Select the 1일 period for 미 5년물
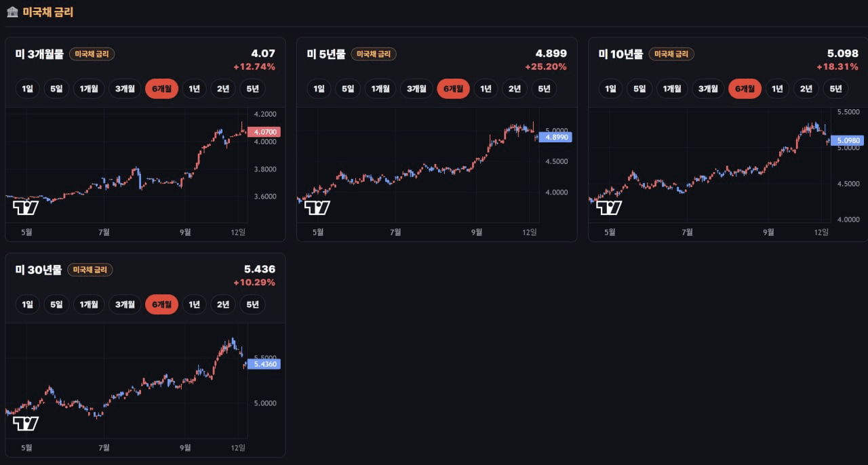Image resolution: width=868 pixels, height=465 pixels. (x=319, y=89)
